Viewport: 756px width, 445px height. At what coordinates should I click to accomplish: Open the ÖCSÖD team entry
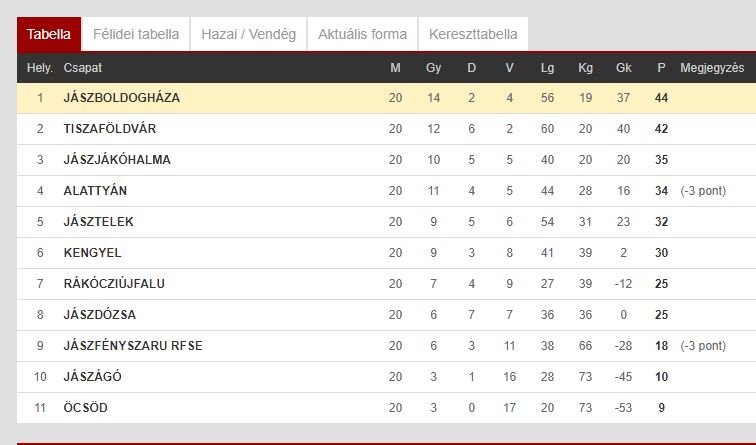coord(85,407)
